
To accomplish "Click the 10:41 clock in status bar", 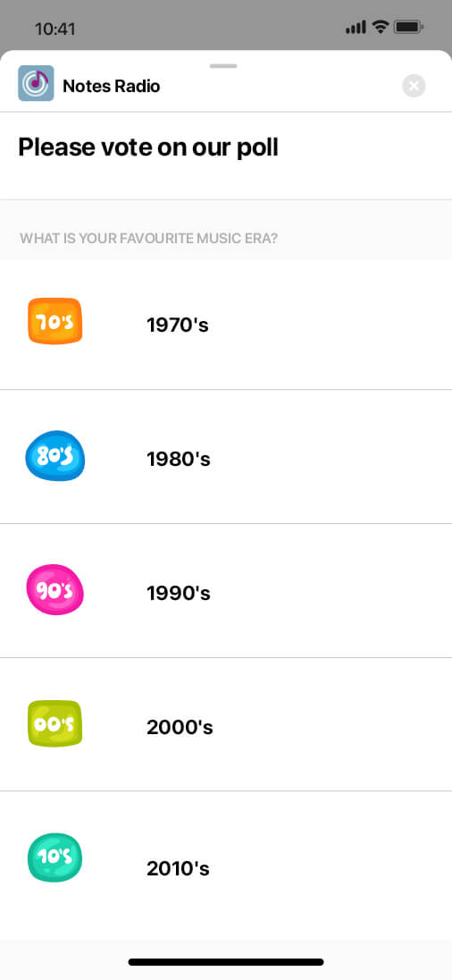I will click(55, 29).
